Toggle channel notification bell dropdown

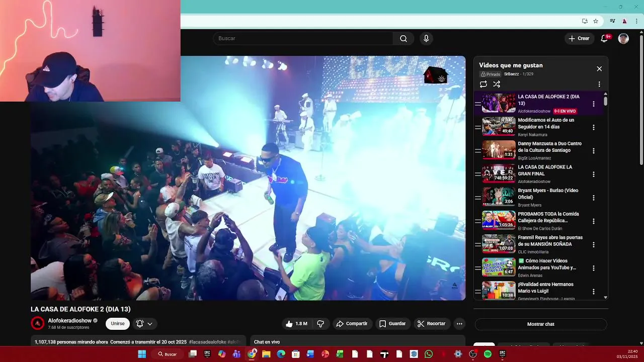tap(144, 324)
